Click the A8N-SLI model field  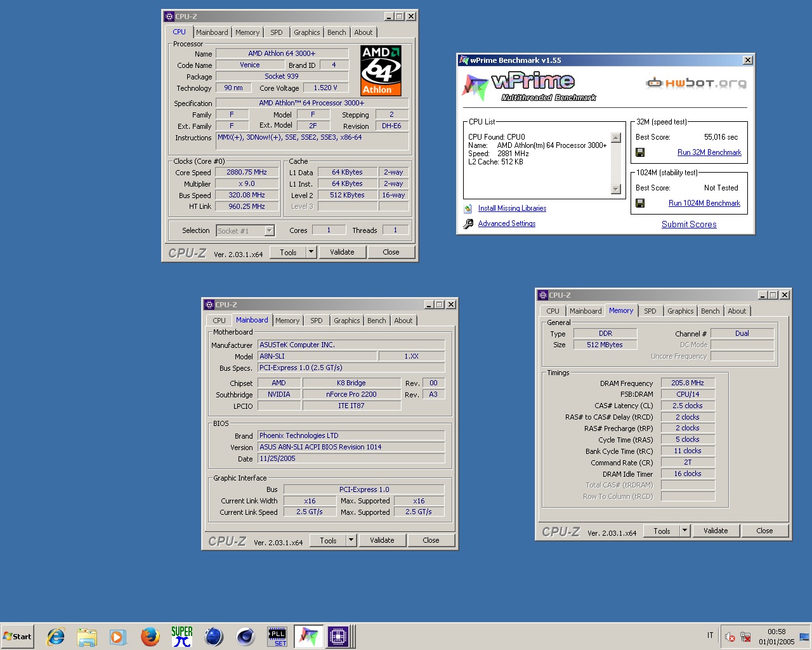[x=317, y=356]
